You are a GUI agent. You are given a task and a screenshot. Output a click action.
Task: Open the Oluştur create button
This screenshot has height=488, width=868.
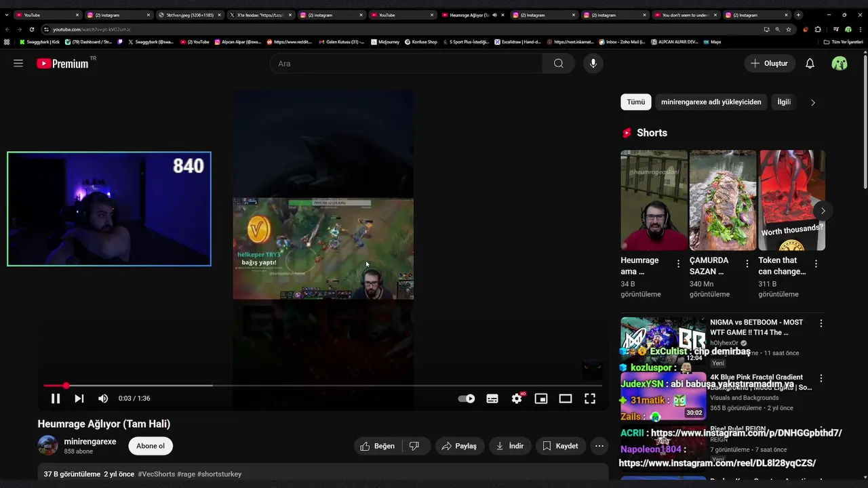pyautogui.click(x=770, y=63)
